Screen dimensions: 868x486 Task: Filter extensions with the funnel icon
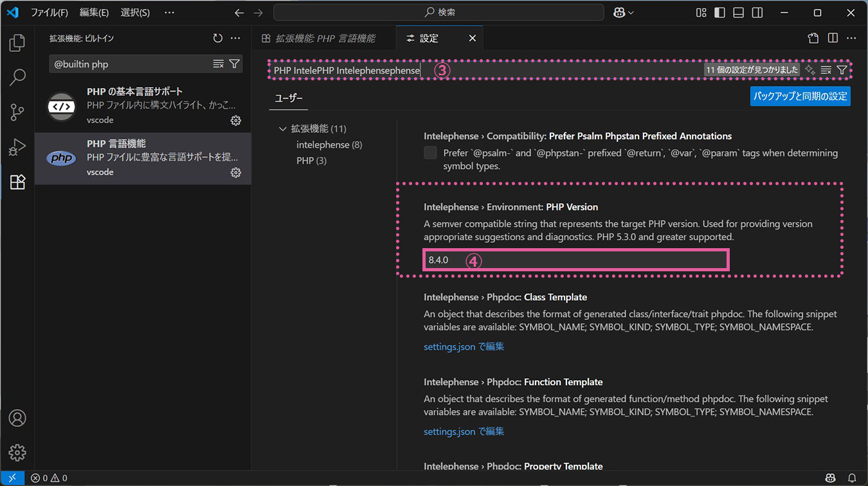[x=235, y=64]
